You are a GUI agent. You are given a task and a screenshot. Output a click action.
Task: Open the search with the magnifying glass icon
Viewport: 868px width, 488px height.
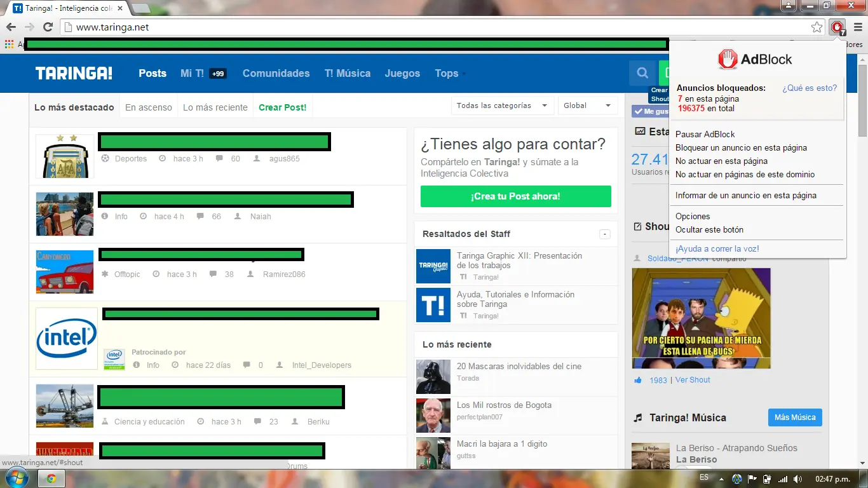click(x=642, y=73)
